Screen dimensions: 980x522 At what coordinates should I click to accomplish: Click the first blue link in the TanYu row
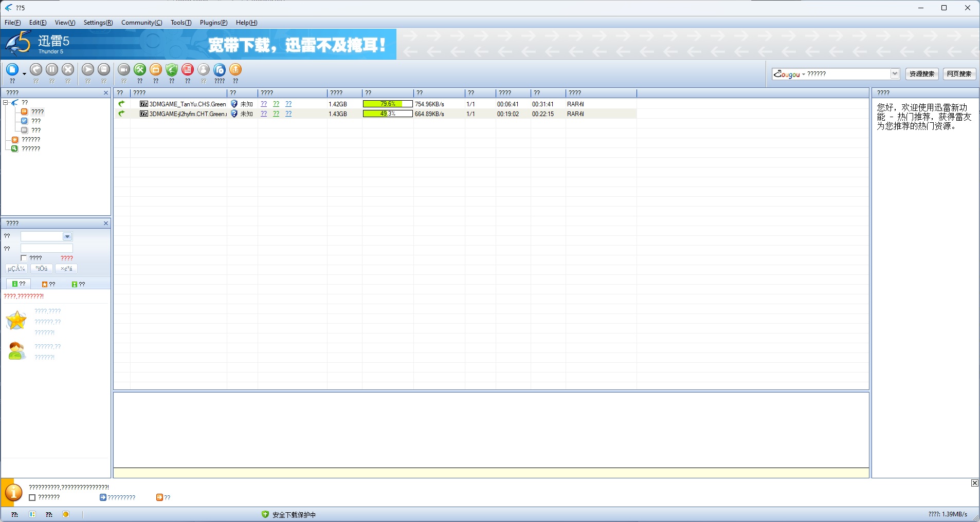pos(264,104)
